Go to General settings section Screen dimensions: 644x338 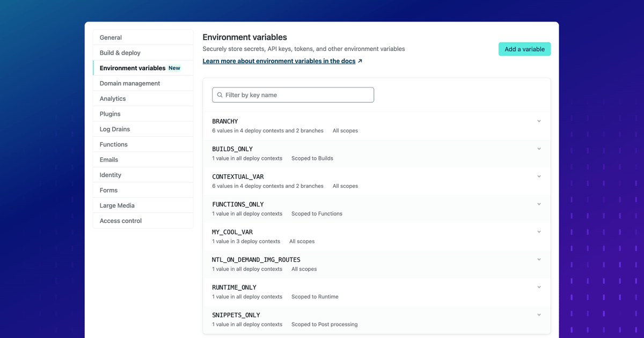111,38
